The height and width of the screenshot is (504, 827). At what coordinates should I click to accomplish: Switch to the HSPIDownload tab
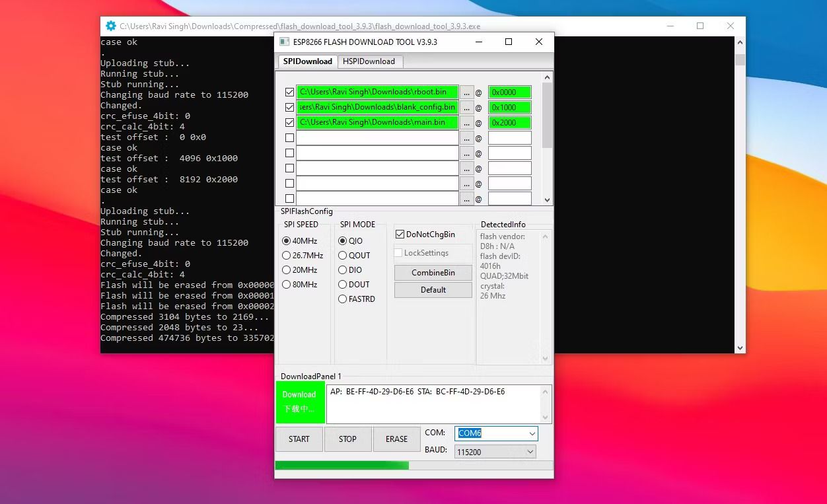pos(369,61)
